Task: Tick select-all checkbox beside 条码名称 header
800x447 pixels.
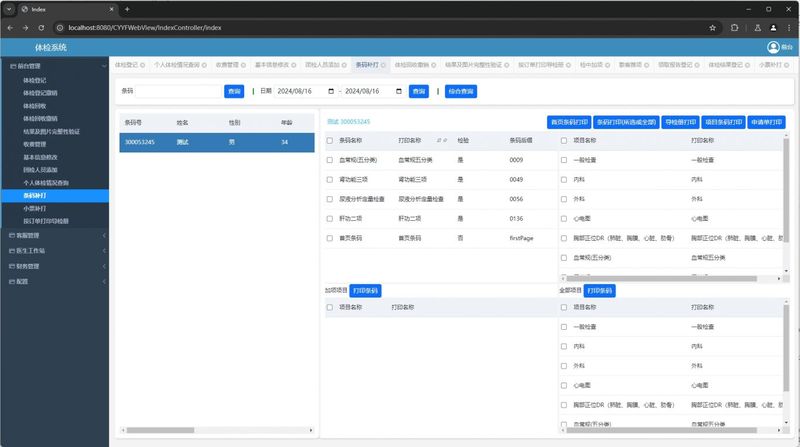Action: click(x=330, y=140)
